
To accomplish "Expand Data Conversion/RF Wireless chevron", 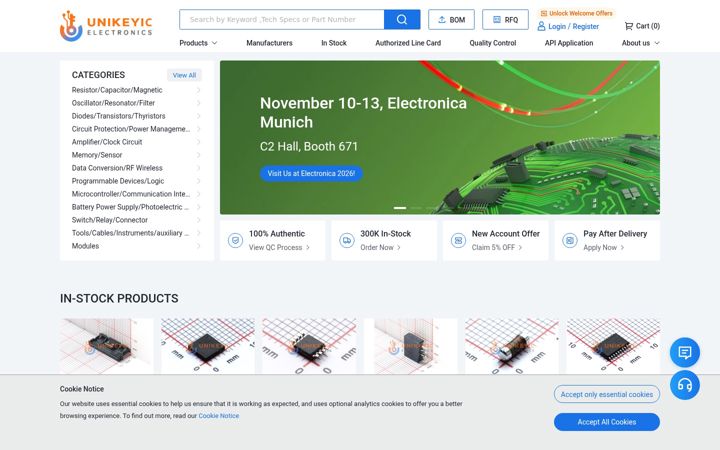I will (198, 168).
